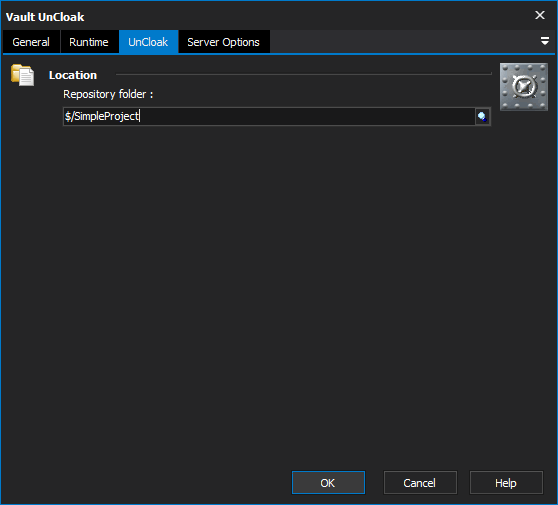Click the Cancel button

point(420,483)
